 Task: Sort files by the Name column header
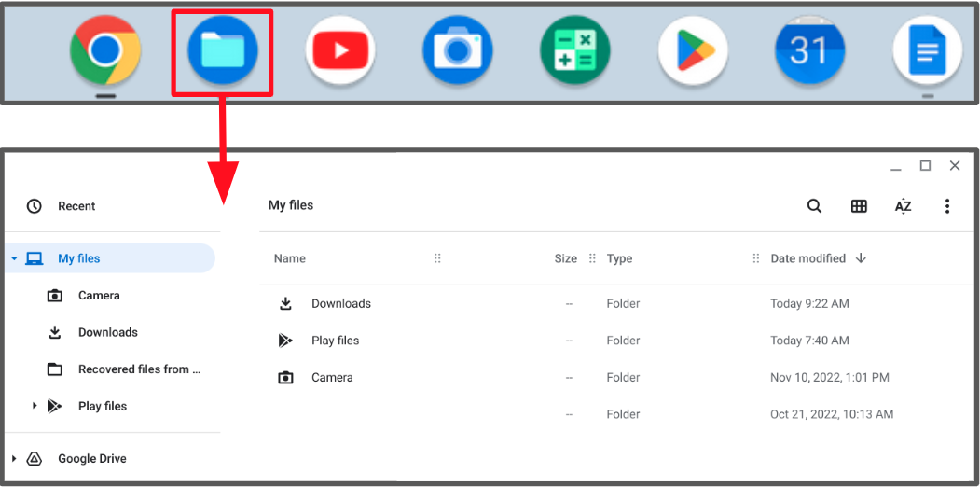[x=290, y=258]
